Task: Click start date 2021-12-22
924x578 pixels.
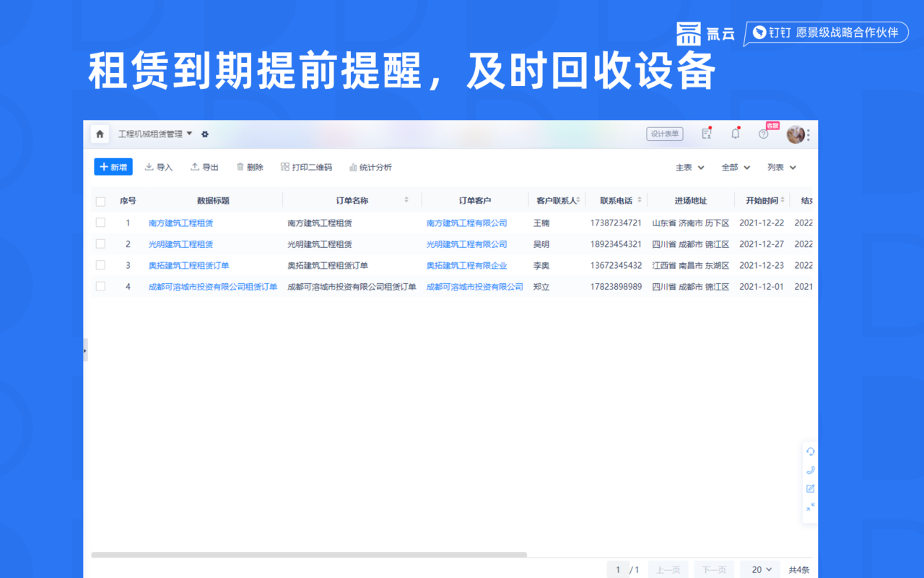Action: pyautogui.click(x=762, y=223)
